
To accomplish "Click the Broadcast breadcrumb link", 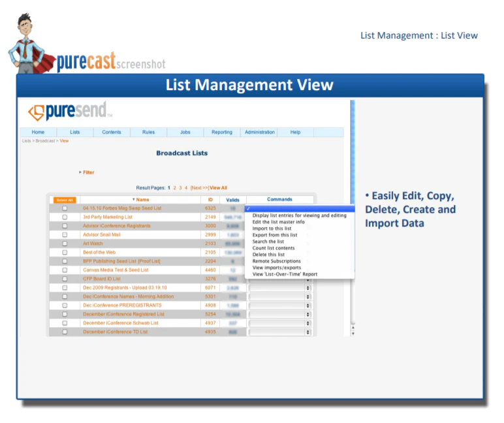I will pos(45,141).
